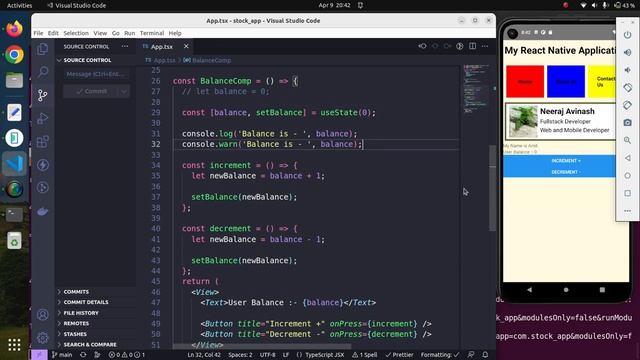This screenshot has width=640, height=360.
Task: Click emulator volume down button
Action: [627, 70]
